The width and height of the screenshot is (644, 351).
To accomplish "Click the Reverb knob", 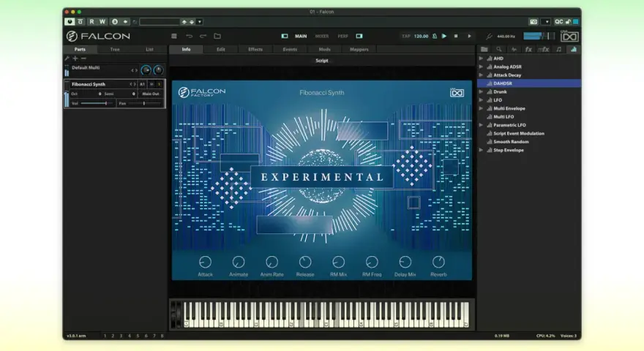I will point(438,262).
